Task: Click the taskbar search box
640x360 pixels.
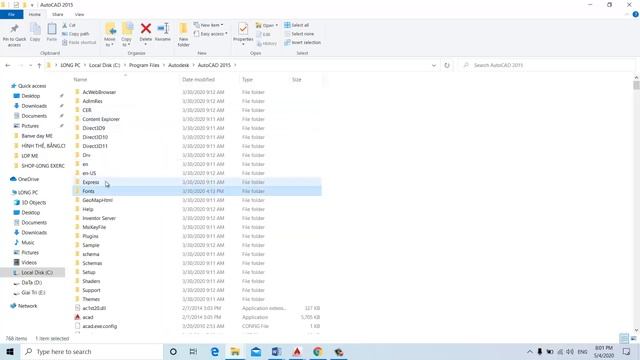Action: point(91,352)
